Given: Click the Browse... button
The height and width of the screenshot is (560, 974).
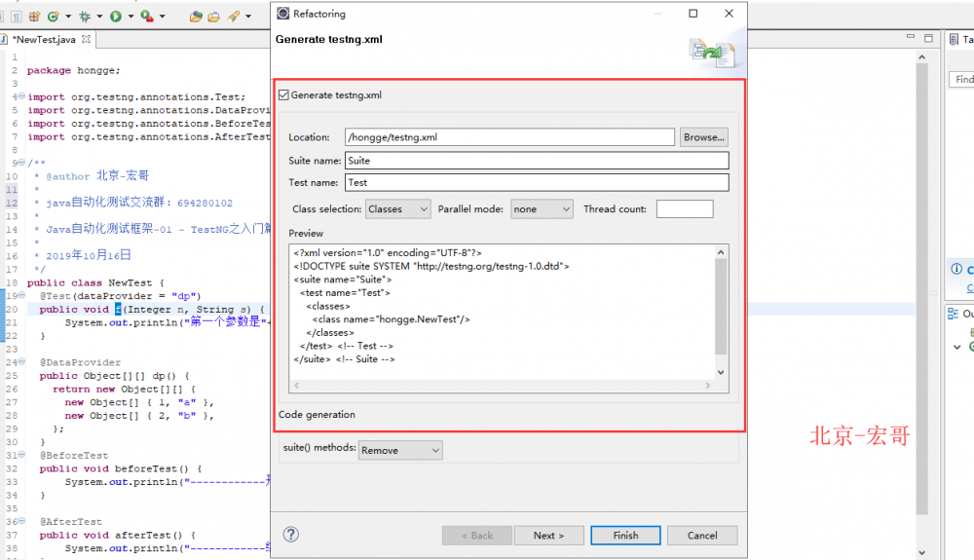Looking at the screenshot, I should tap(704, 137).
